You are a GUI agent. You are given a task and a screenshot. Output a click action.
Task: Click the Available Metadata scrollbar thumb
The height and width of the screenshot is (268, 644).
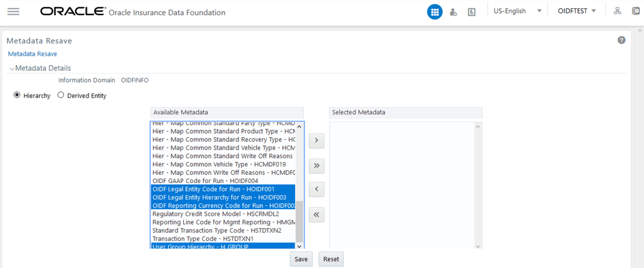[x=299, y=221]
